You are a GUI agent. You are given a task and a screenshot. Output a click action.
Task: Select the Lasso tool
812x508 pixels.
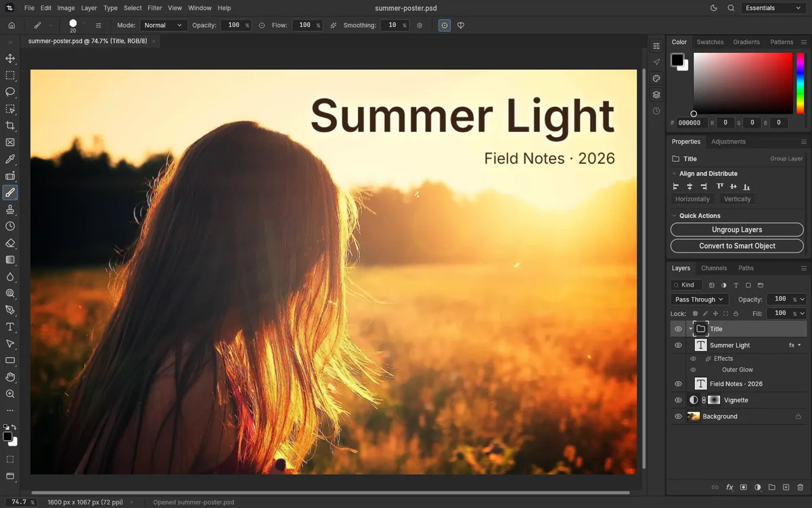(10, 92)
